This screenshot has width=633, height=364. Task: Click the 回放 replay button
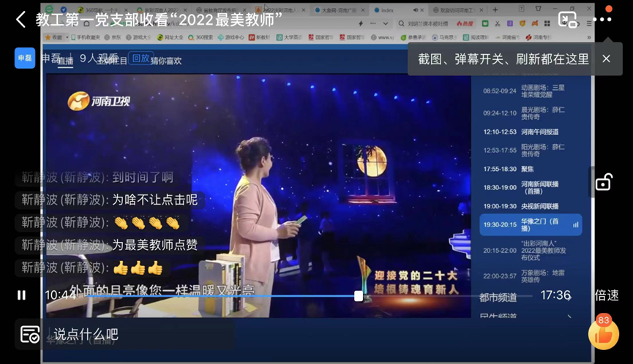point(141,58)
